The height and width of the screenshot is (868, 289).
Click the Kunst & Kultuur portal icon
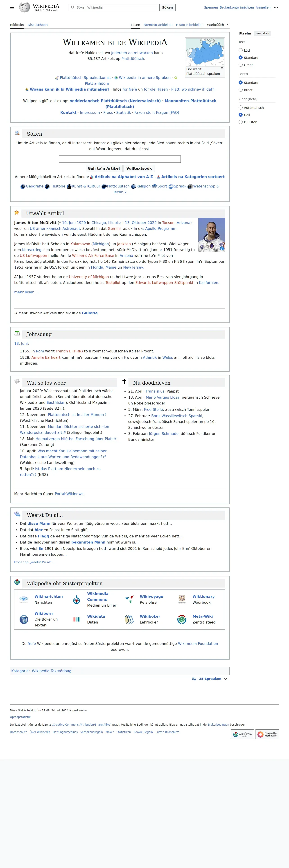point(69,187)
